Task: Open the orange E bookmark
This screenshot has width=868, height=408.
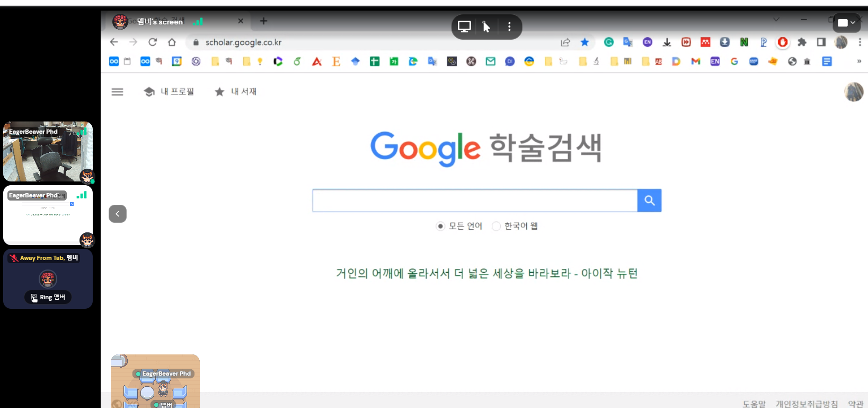Action: (336, 62)
